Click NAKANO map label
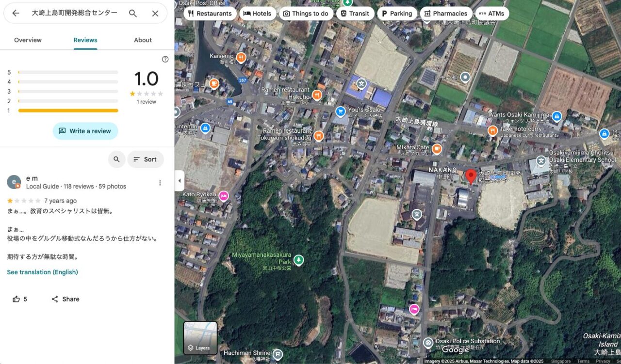This screenshot has height=364, width=621. 442,170
